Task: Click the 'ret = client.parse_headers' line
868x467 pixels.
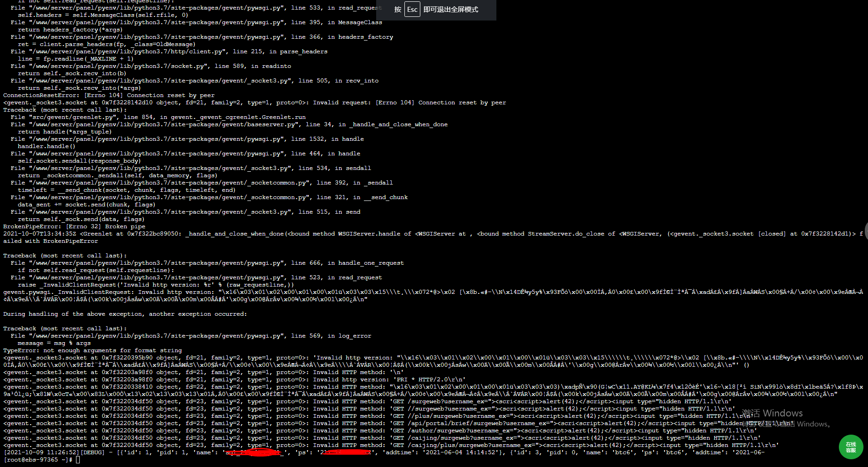Action: [107, 44]
